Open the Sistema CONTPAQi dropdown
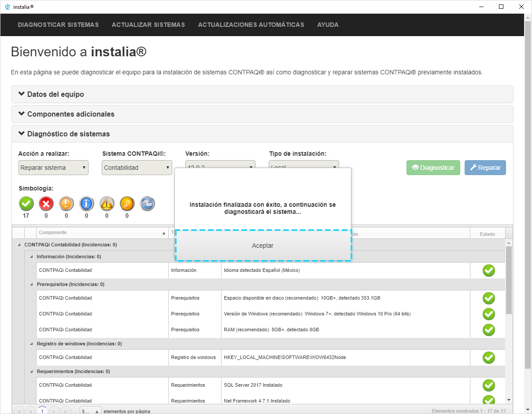This screenshot has width=532, height=414. [x=137, y=168]
